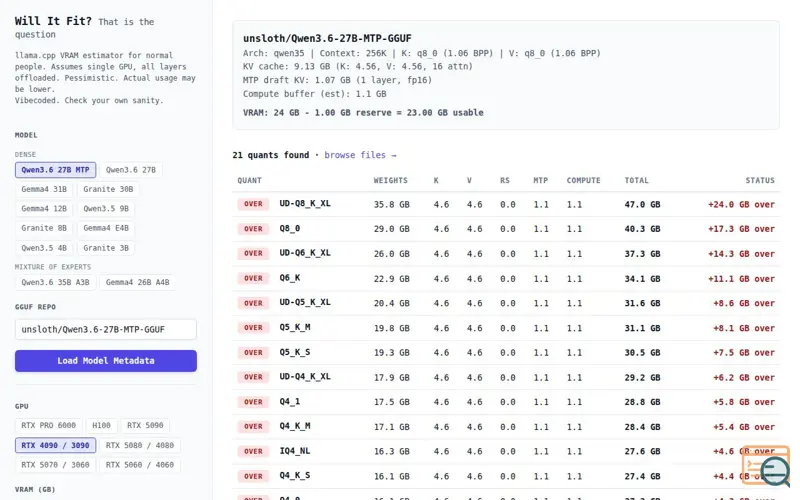The width and height of the screenshot is (800, 500).
Task: Click the 17.1 GB weights value
Action: (391, 427)
